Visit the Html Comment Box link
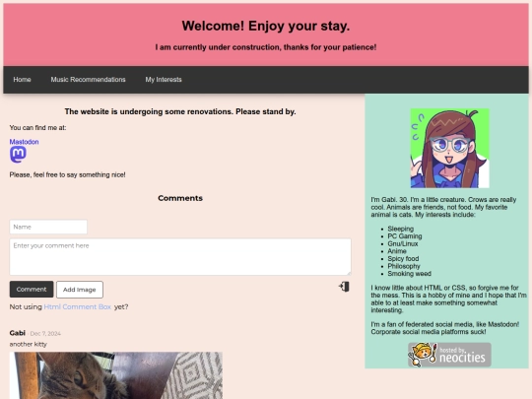Image resolution: width=532 pixels, height=399 pixels. (x=78, y=306)
